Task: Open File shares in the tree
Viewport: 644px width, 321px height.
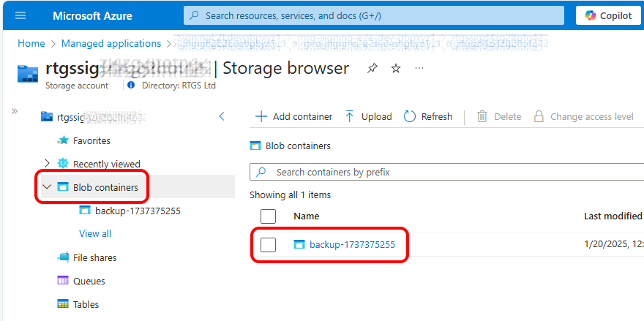Action: (x=94, y=258)
